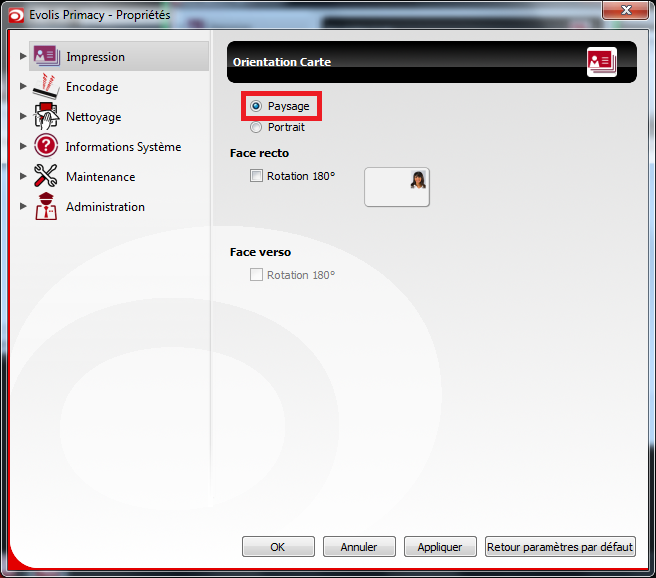This screenshot has width=656, height=578.
Task: Expand the Informations Système tree arrow
Action: tap(23, 146)
